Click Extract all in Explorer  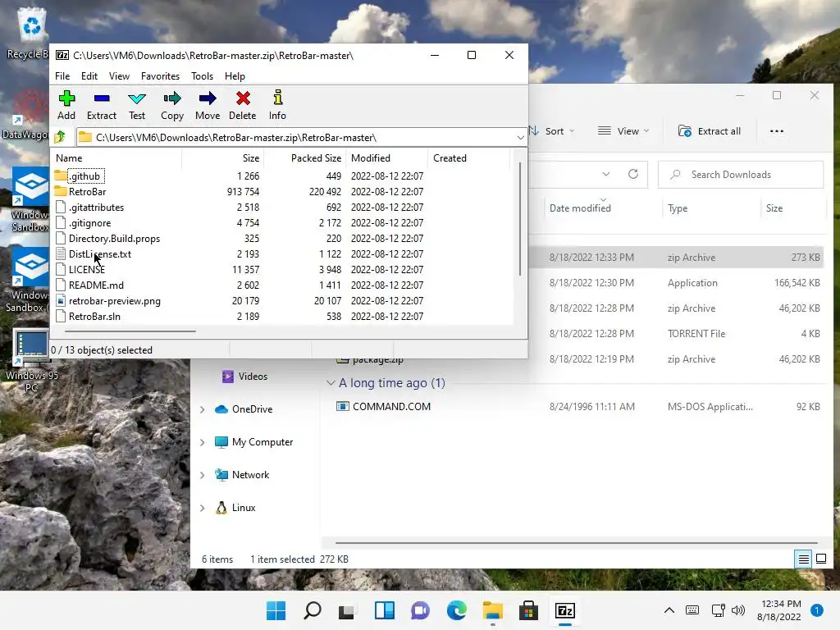coord(710,131)
